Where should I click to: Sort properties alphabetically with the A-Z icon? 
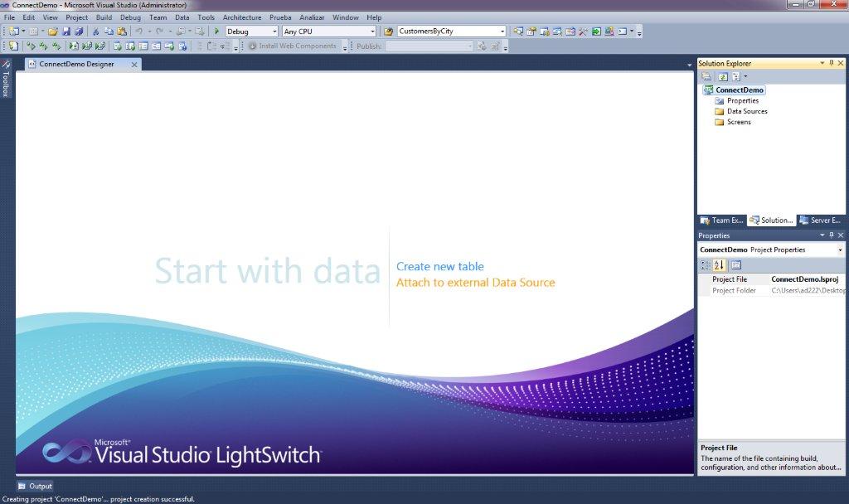[719, 265]
